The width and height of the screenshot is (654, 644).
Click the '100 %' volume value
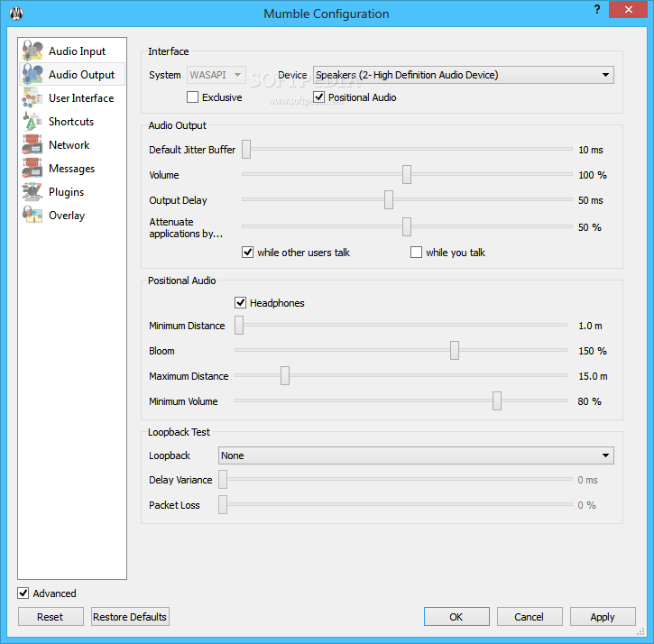click(x=593, y=175)
